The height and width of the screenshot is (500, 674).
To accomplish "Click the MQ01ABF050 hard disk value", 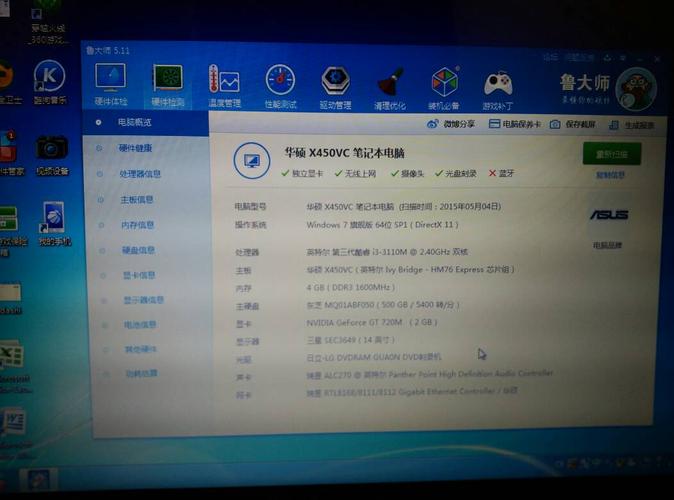I will [x=383, y=305].
